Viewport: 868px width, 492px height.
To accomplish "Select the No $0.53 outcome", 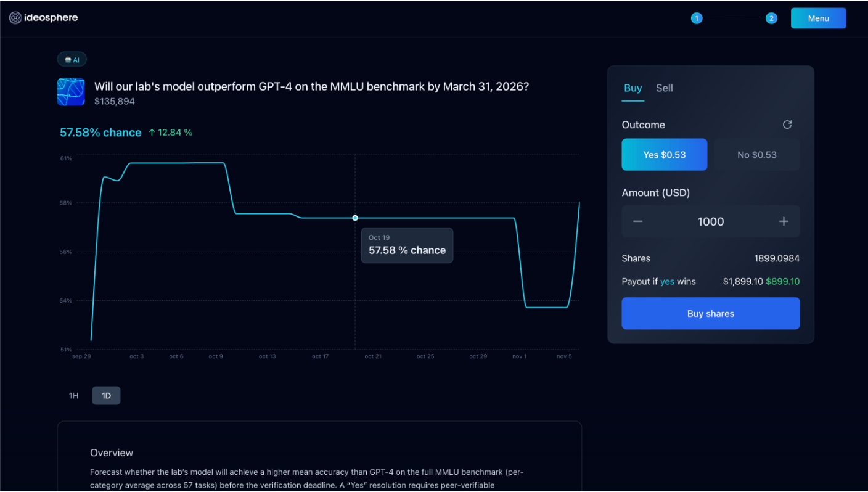I will (x=756, y=154).
